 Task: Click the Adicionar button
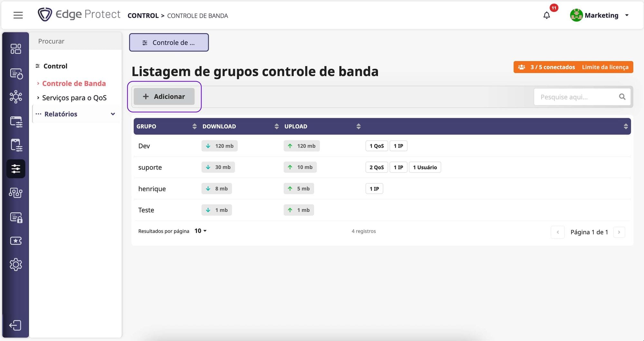(164, 97)
